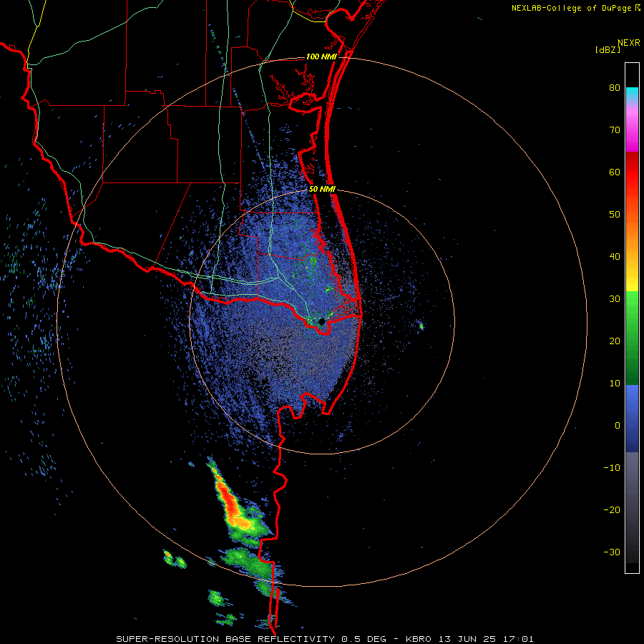This screenshot has width=644, height=644.
Task: Click the 30 value on the dBZ scale
Action: [615, 299]
